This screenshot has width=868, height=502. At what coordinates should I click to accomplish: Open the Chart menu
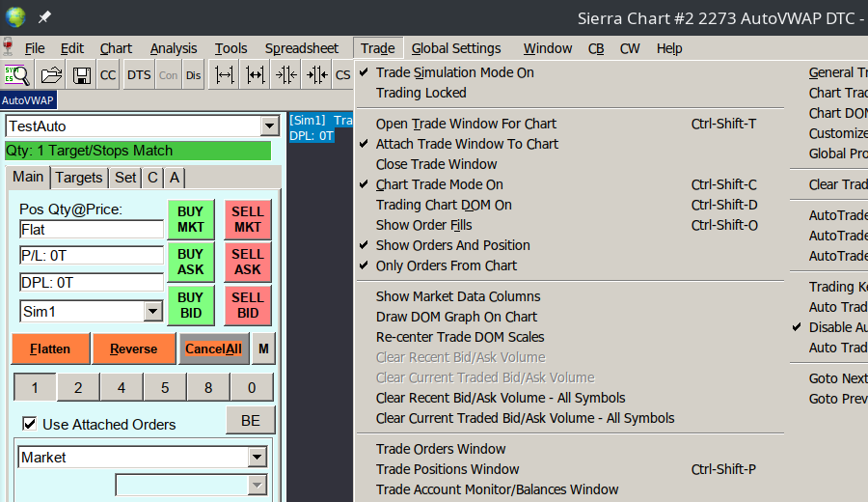point(116,48)
